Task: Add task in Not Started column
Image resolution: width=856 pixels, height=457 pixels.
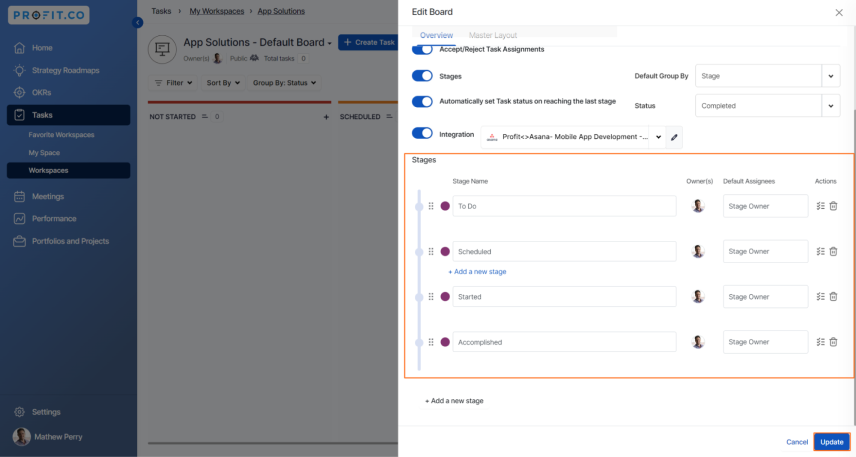Action: (x=326, y=117)
